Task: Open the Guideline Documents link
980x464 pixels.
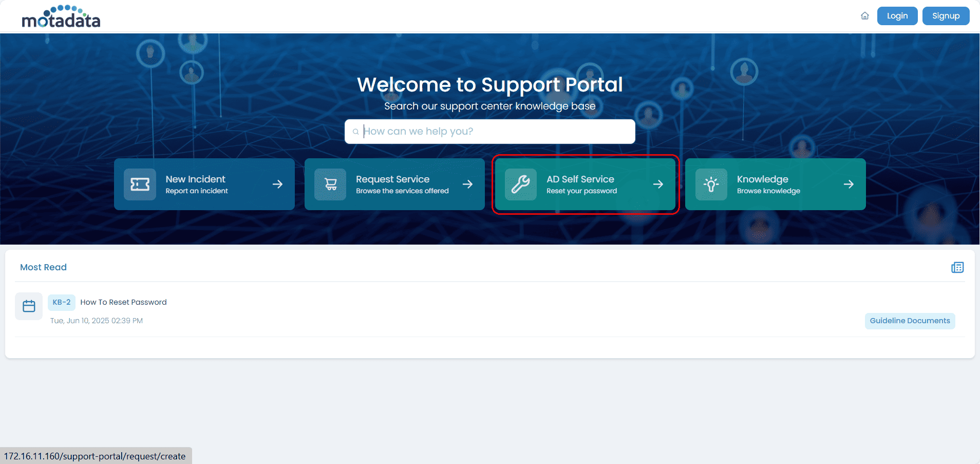Action: pos(910,321)
